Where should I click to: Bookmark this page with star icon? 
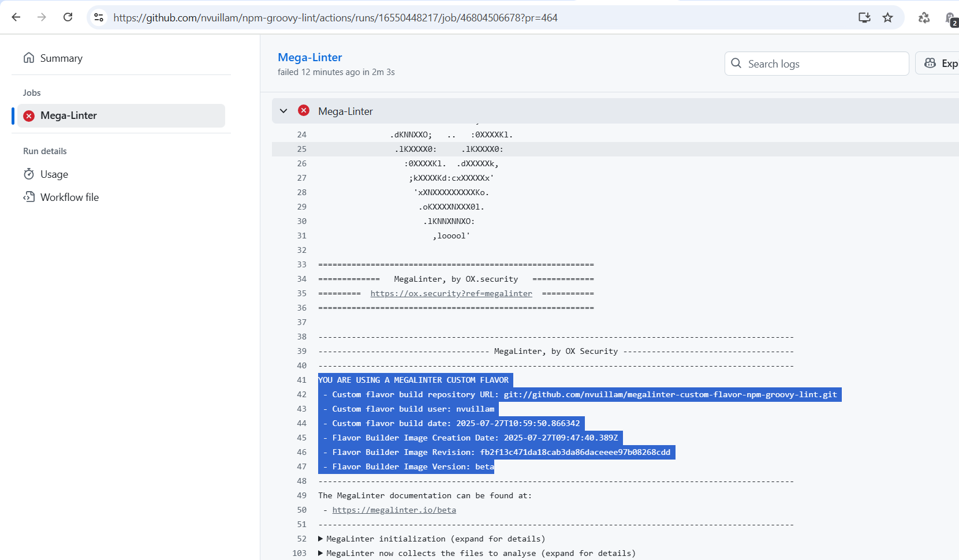(x=887, y=17)
